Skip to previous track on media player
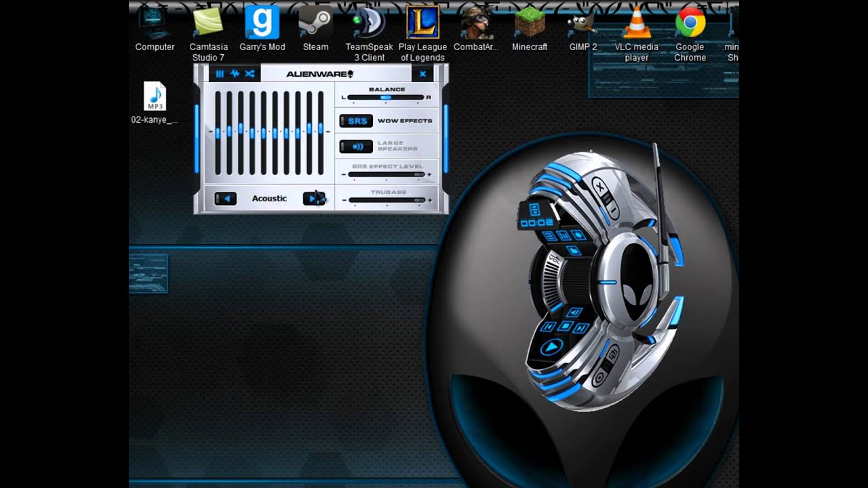The image size is (868, 488). 549,327
